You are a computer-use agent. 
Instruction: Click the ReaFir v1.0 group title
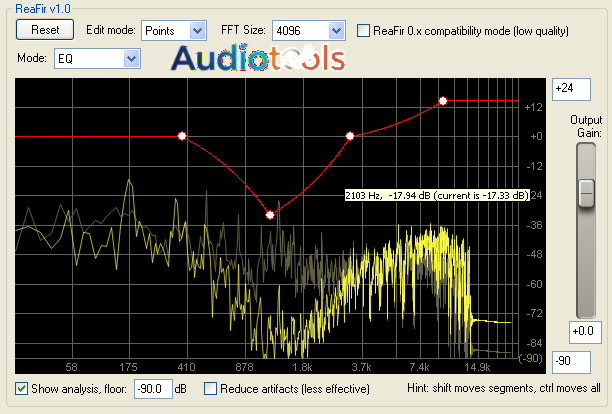(x=43, y=8)
